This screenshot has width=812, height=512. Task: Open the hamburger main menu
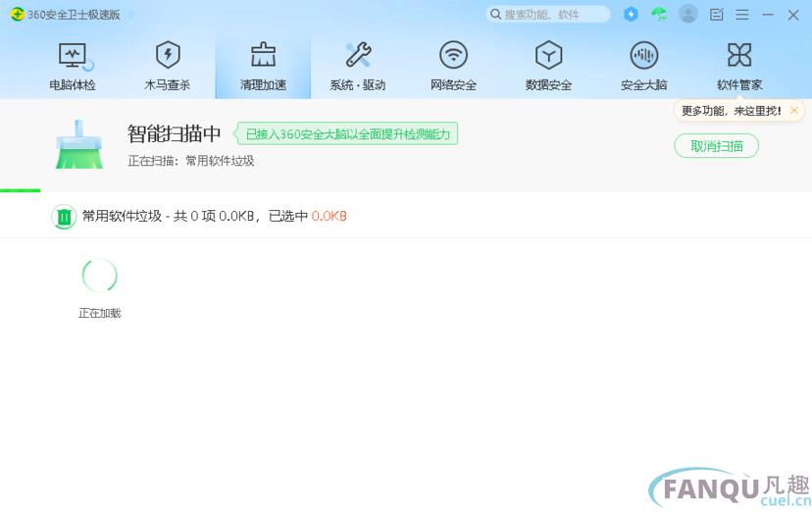pyautogui.click(x=741, y=15)
